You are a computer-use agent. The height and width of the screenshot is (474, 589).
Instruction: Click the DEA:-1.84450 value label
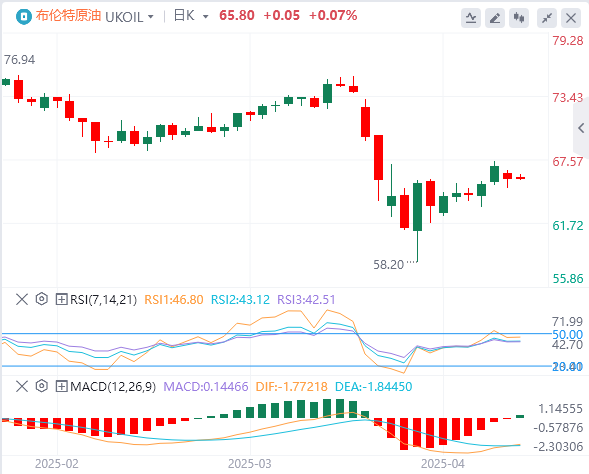[x=373, y=386]
